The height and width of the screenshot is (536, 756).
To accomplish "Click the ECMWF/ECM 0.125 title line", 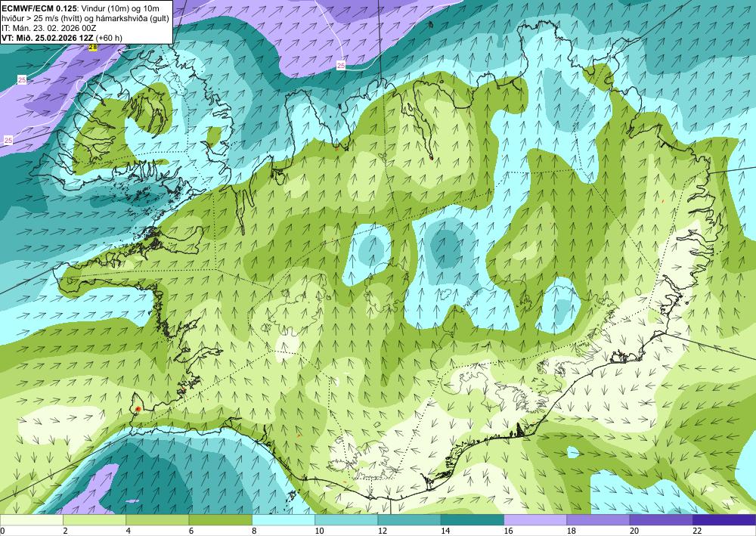I will point(81,8).
